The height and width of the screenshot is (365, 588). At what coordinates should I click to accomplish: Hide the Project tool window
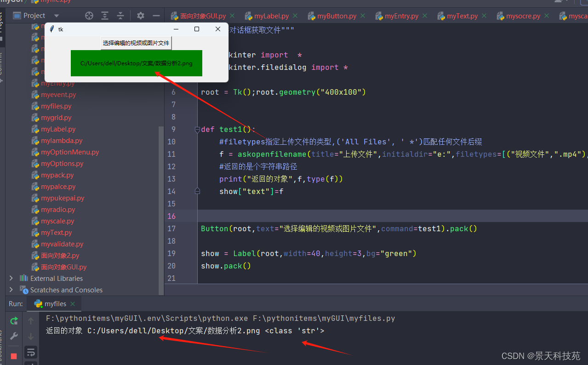(156, 16)
